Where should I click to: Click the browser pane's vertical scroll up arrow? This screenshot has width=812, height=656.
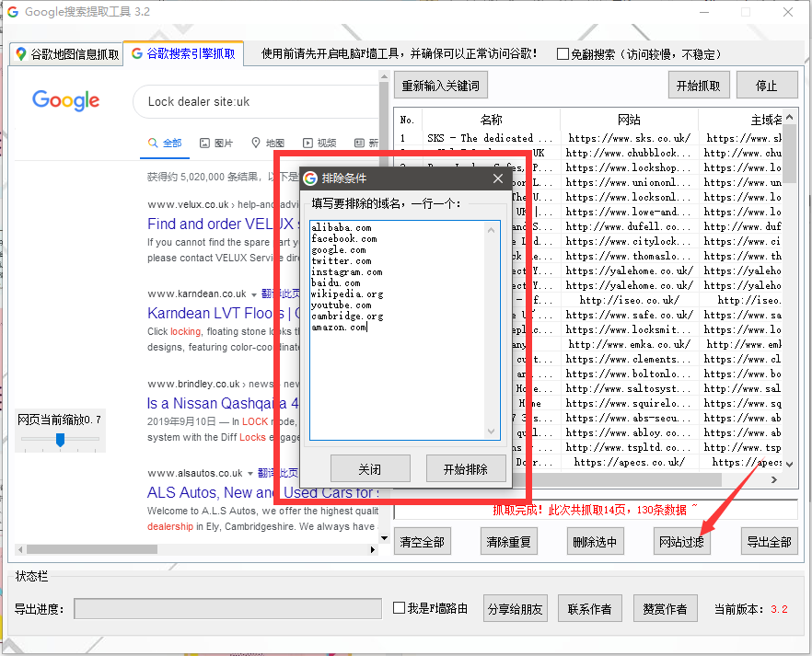pos(384,76)
